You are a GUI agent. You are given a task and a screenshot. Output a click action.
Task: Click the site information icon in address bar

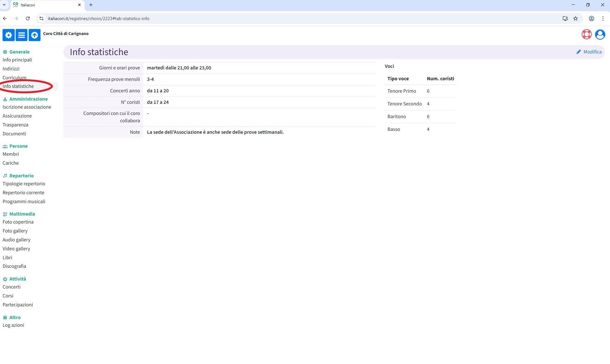(41, 18)
